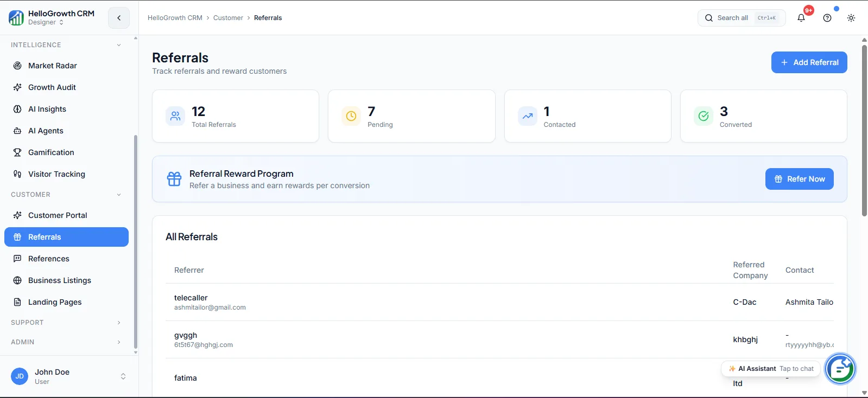Go to Customer Portal
Viewport: 868px width, 398px height.
coord(66,215)
